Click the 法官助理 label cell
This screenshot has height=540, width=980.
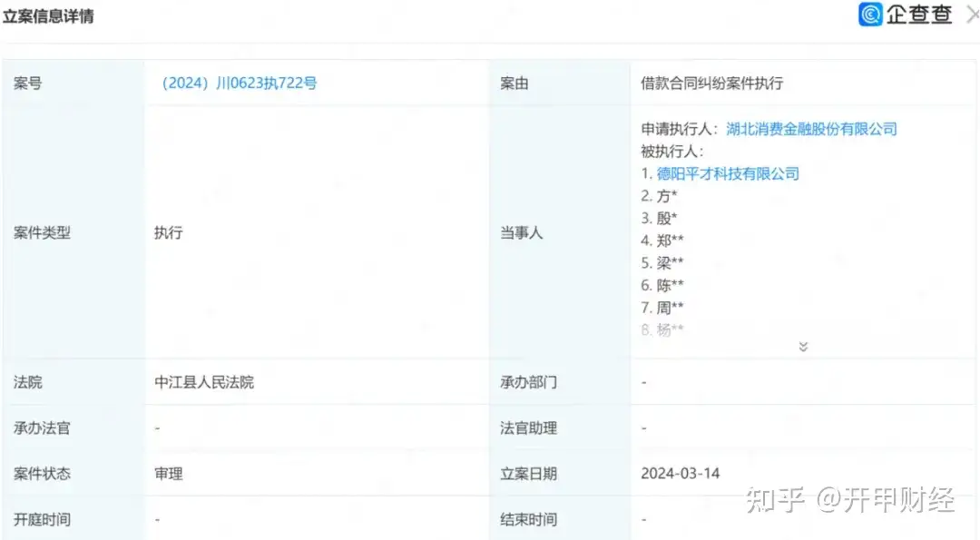click(559, 428)
